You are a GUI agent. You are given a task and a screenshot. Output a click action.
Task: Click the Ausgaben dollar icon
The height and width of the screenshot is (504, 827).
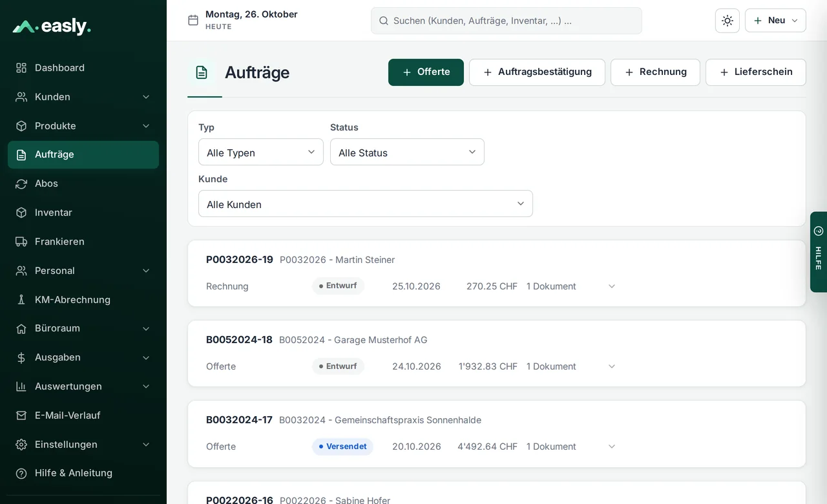coord(21,357)
